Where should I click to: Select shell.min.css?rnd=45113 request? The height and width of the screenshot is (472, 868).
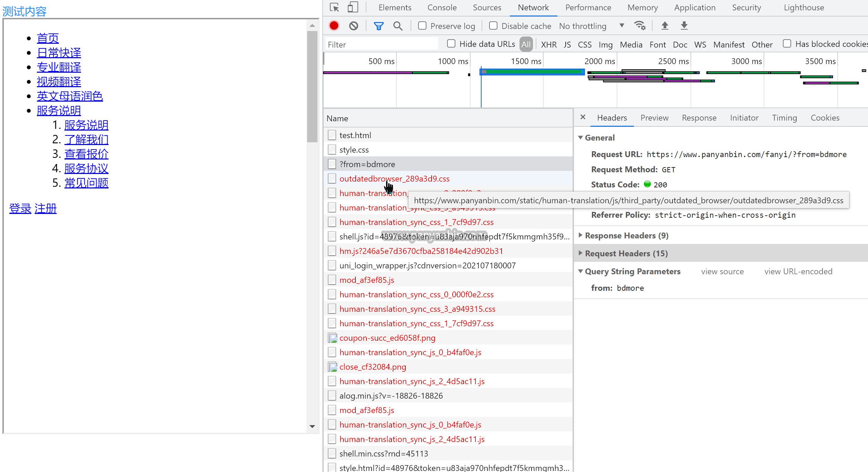(448, 453)
